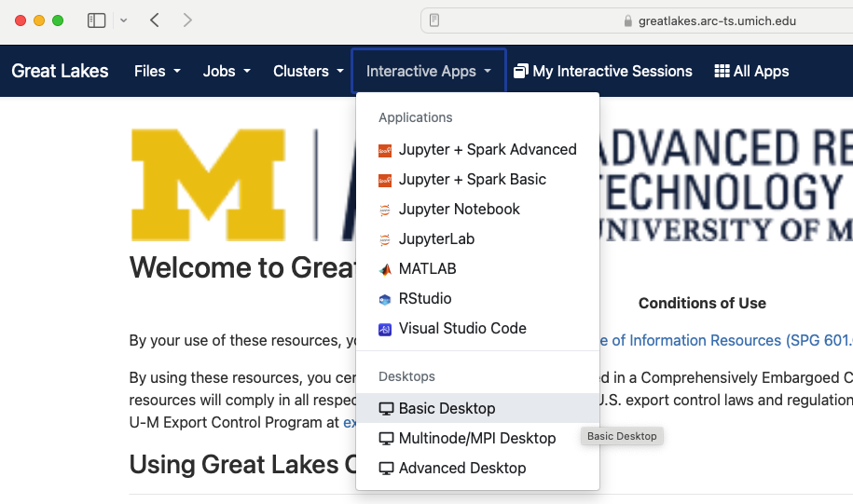Viewport: 853px width, 504px height.
Task: Open My Interactive Sessions page
Action: [x=603, y=71]
